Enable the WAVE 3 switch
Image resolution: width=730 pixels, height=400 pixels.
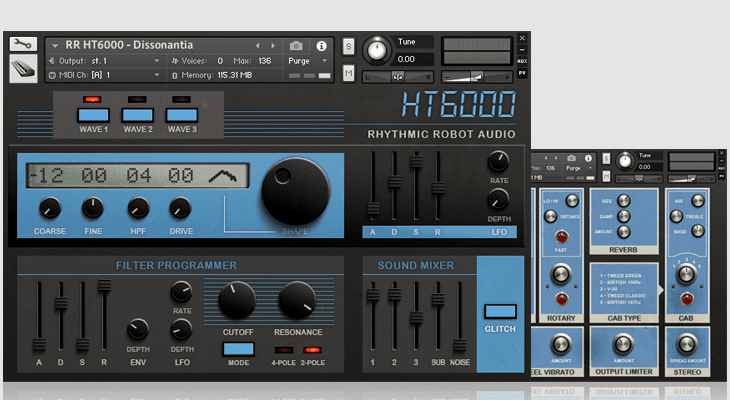click(181, 115)
